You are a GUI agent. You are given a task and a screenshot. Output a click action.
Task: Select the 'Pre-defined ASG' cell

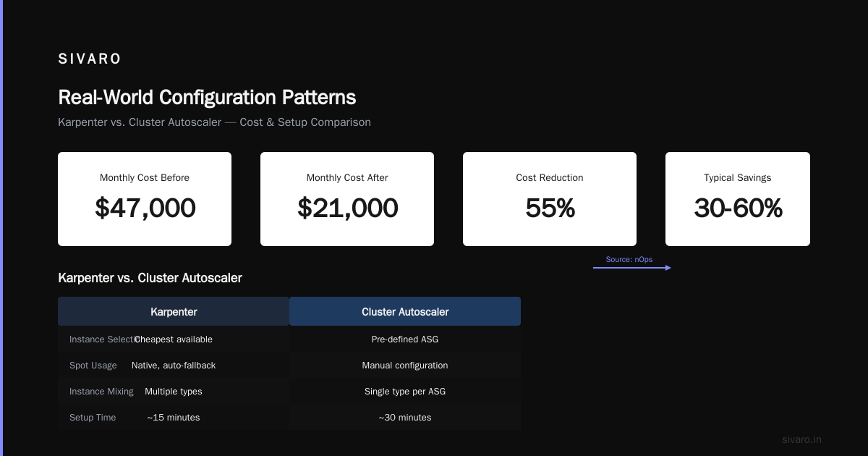click(x=405, y=339)
